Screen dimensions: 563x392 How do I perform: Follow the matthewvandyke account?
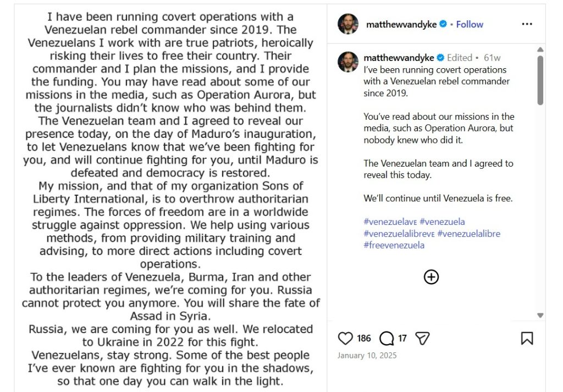pos(470,24)
